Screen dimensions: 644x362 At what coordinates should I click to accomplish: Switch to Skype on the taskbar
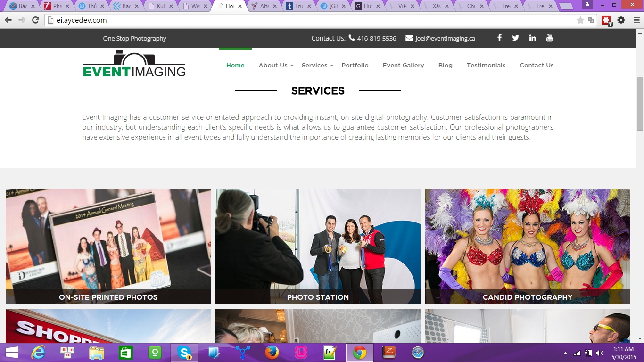click(x=184, y=353)
